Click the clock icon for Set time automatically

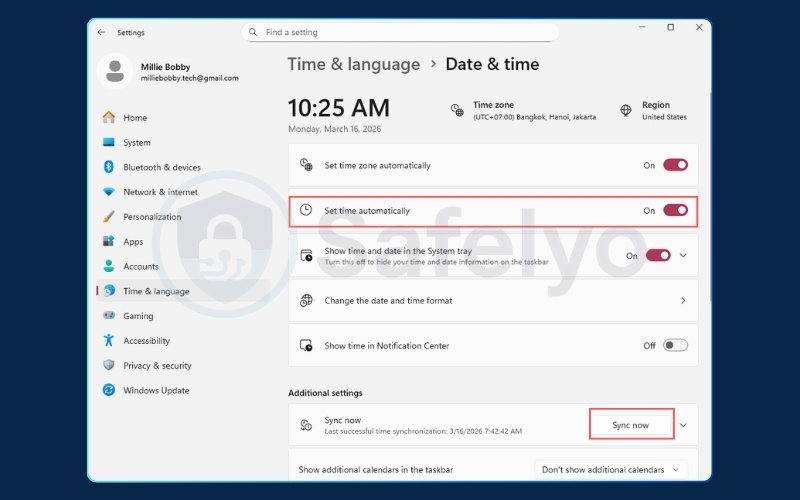pos(306,210)
